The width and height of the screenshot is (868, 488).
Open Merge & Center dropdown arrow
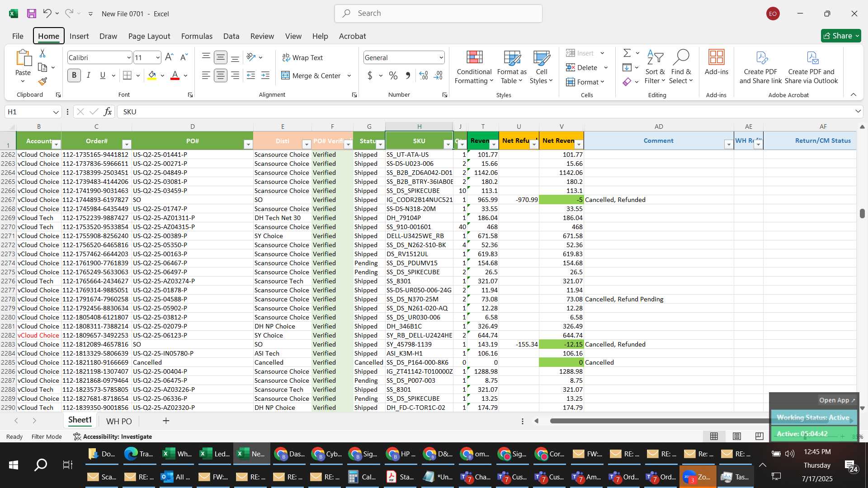349,75
